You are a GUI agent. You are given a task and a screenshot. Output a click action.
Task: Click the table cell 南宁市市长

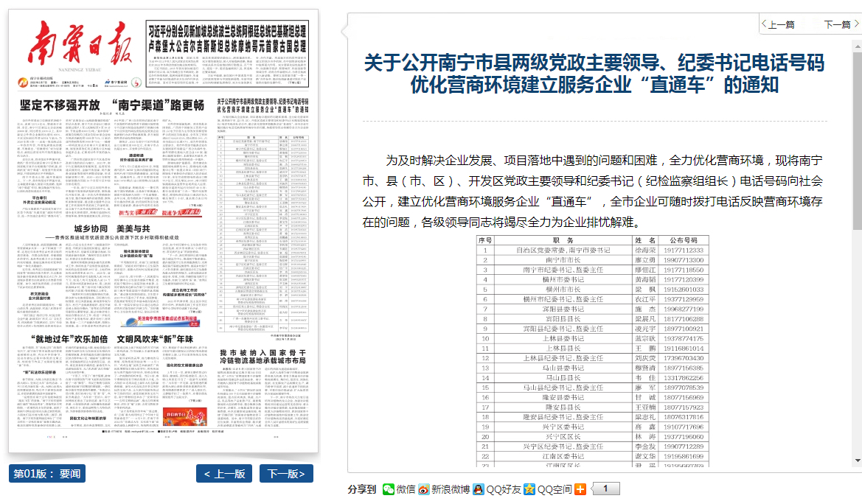click(x=563, y=260)
